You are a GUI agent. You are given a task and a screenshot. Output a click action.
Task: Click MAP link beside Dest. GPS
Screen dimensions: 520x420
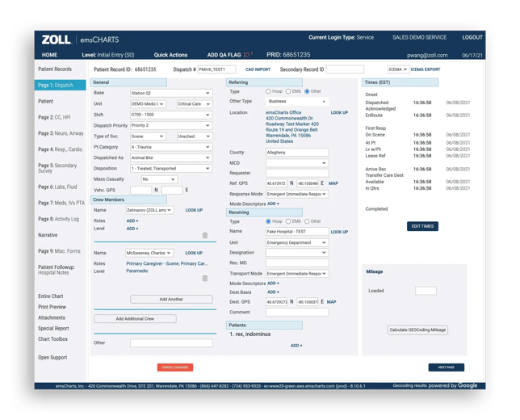tap(331, 302)
